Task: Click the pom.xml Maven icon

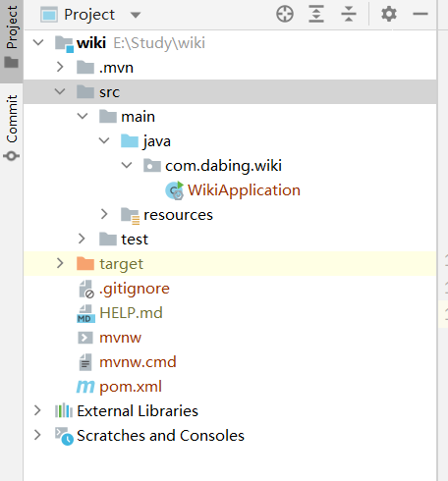Action: click(x=85, y=387)
